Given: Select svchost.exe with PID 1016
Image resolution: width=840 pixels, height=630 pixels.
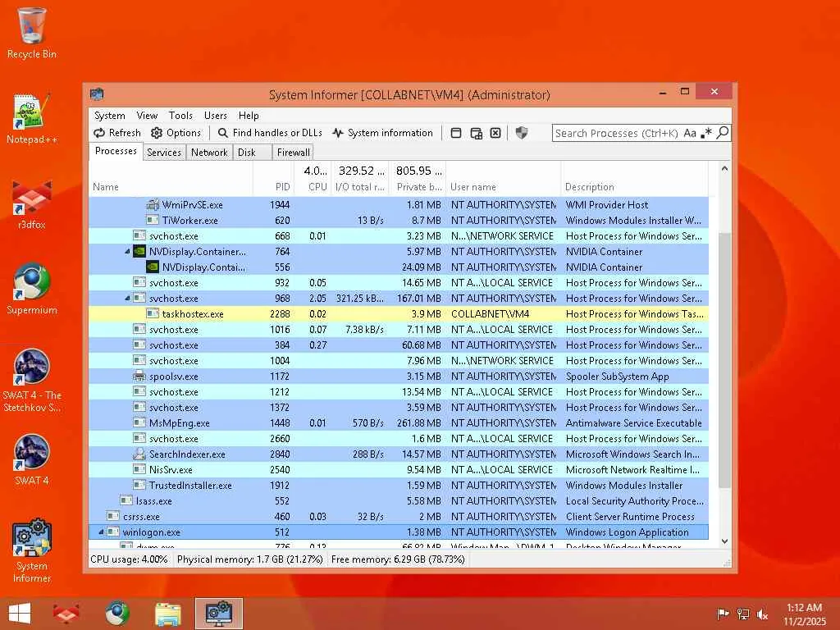Looking at the screenshot, I should [x=399, y=330].
